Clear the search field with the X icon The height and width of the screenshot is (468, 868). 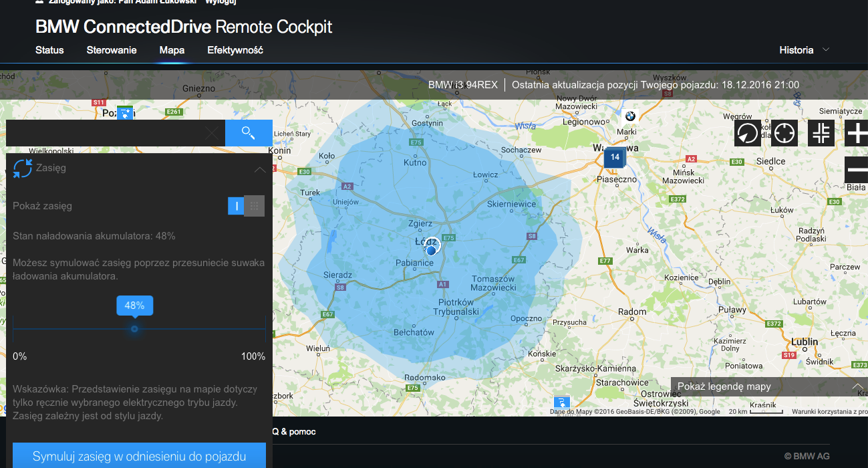pyautogui.click(x=212, y=133)
